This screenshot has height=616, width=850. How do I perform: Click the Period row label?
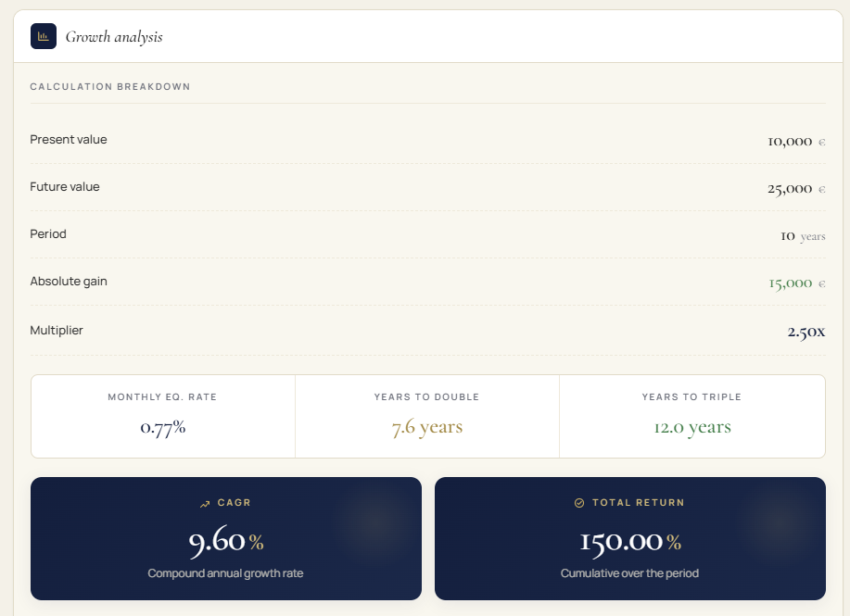pyautogui.click(x=48, y=234)
